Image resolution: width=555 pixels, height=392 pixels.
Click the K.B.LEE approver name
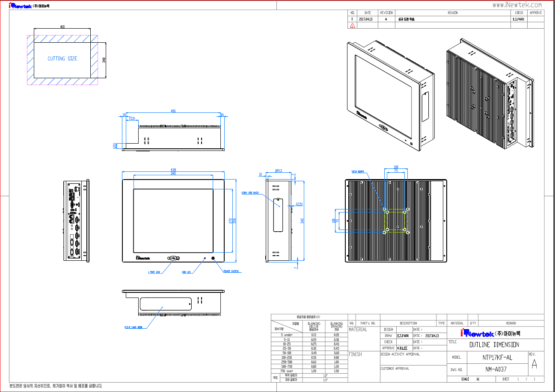point(402,348)
